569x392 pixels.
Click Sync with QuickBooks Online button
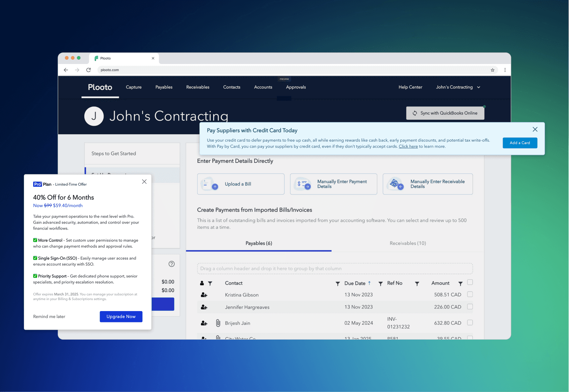pyautogui.click(x=445, y=113)
